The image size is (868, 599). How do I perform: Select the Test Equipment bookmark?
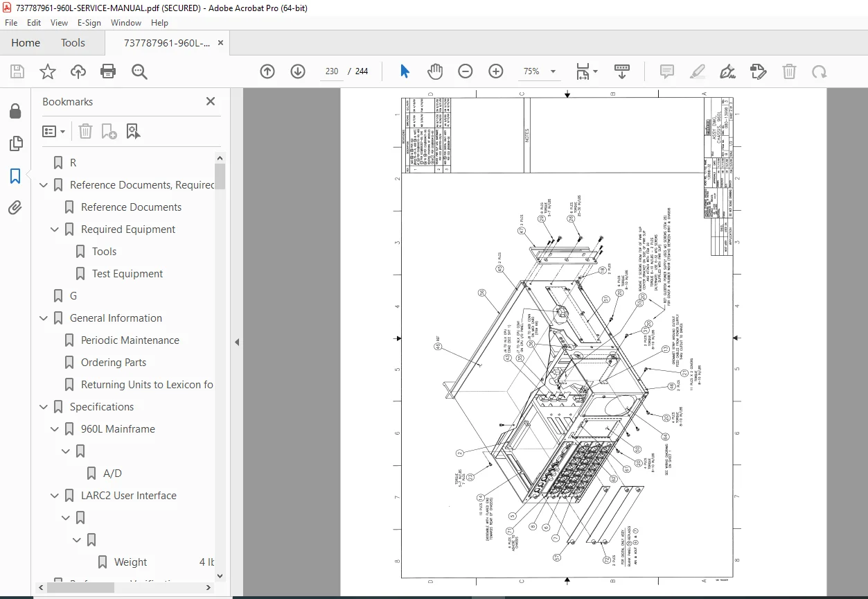(x=127, y=274)
